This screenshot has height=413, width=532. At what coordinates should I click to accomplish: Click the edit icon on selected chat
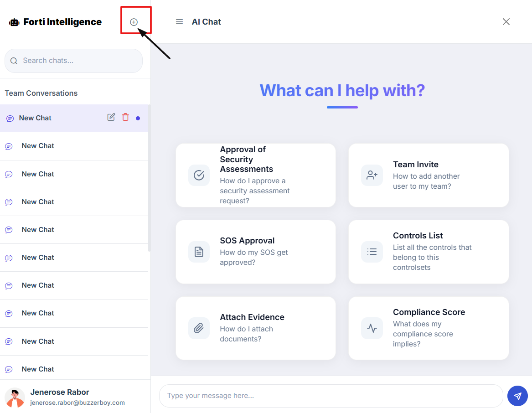click(x=111, y=117)
